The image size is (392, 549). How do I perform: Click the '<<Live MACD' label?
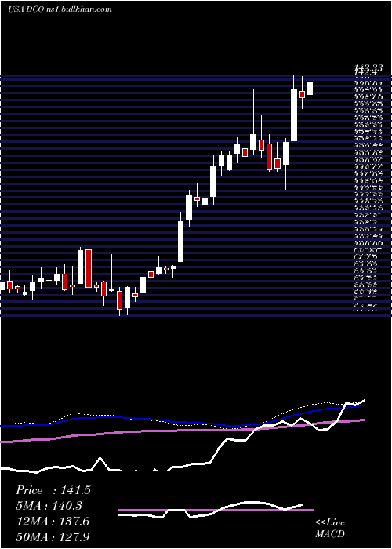330,528
